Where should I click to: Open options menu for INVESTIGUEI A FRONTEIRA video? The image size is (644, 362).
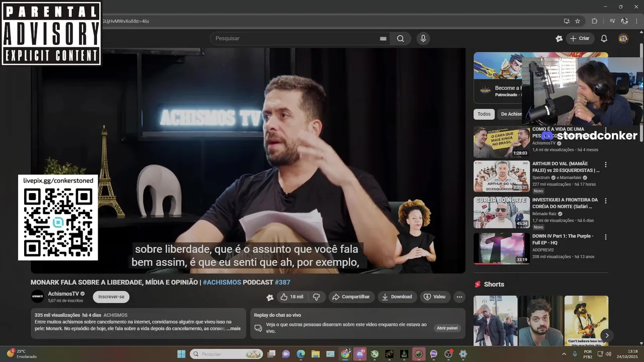(x=606, y=201)
